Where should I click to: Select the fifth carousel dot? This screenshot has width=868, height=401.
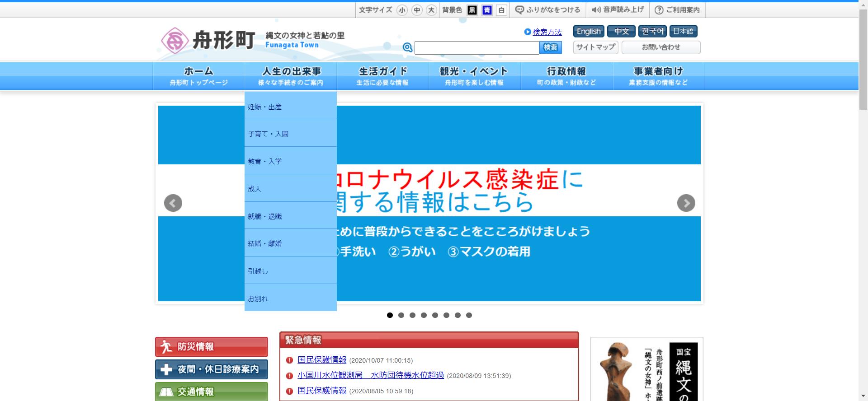coord(435,315)
